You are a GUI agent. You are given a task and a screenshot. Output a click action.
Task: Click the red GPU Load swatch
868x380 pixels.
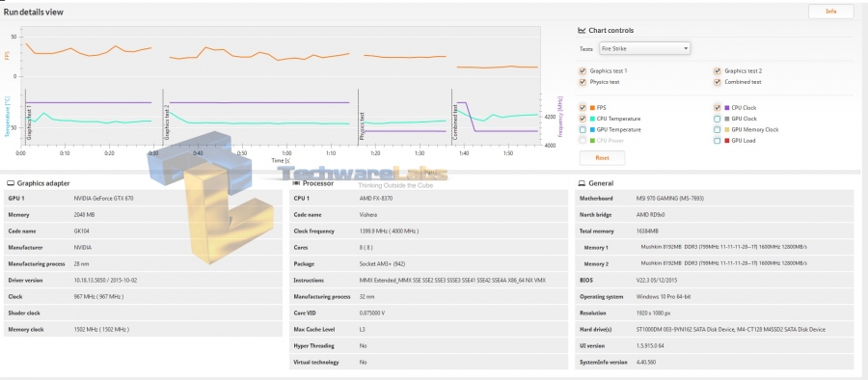pos(727,141)
